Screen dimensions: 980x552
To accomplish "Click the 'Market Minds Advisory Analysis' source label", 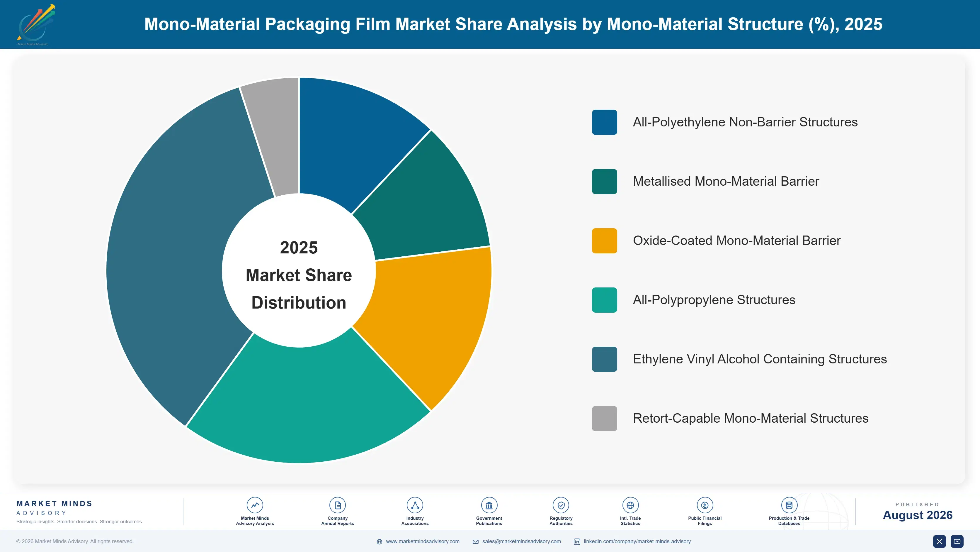I will tap(255, 521).
